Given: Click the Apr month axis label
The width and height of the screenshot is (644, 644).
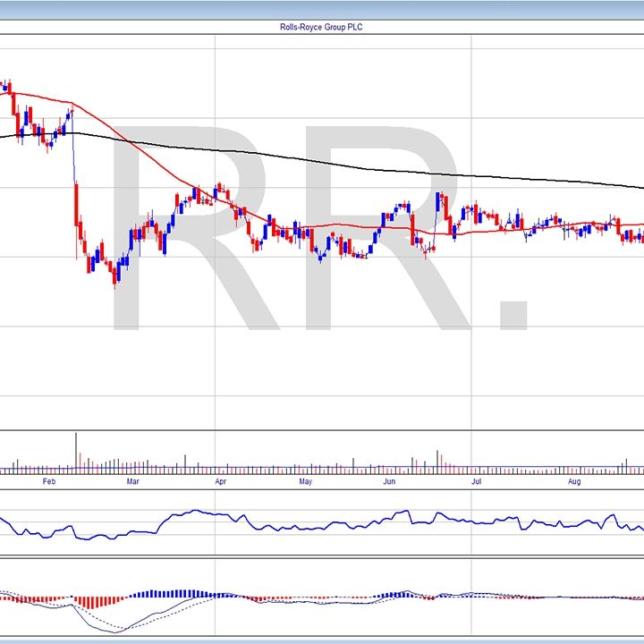Looking at the screenshot, I should pos(220,482).
